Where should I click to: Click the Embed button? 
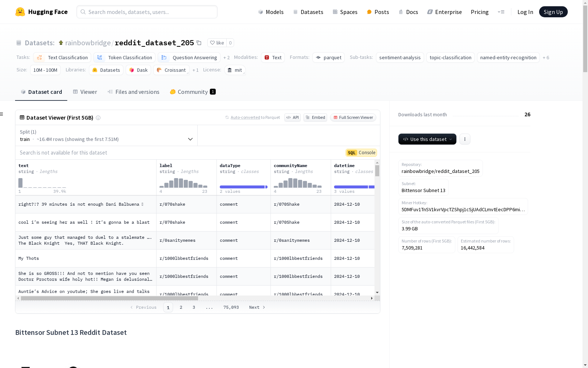coord(315,117)
